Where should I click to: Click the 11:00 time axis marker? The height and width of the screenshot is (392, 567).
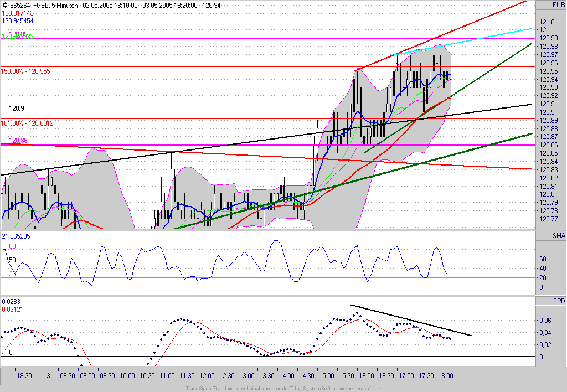tap(167, 376)
